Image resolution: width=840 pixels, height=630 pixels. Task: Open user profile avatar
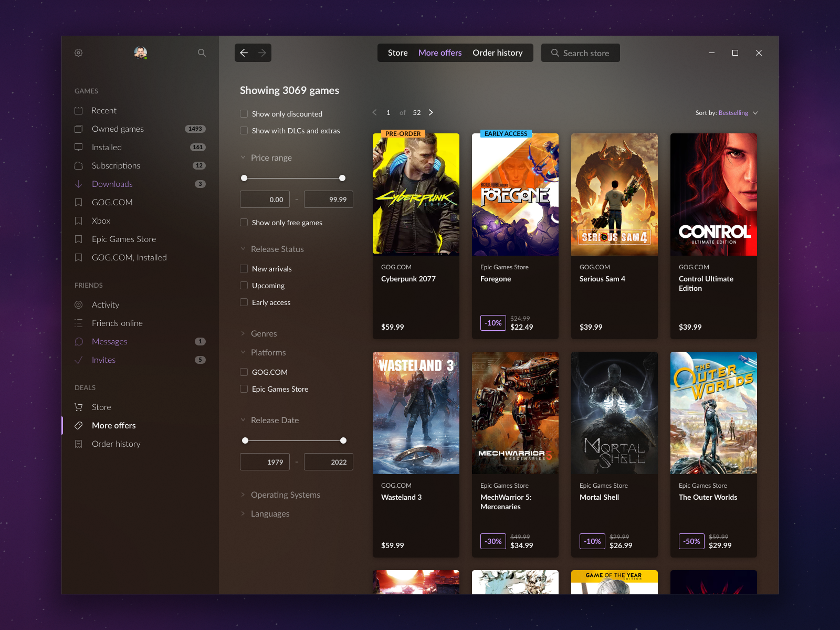(x=140, y=52)
